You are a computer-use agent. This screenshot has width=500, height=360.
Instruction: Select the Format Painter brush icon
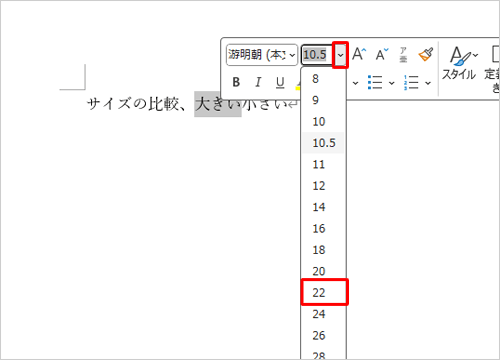coord(426,54)
